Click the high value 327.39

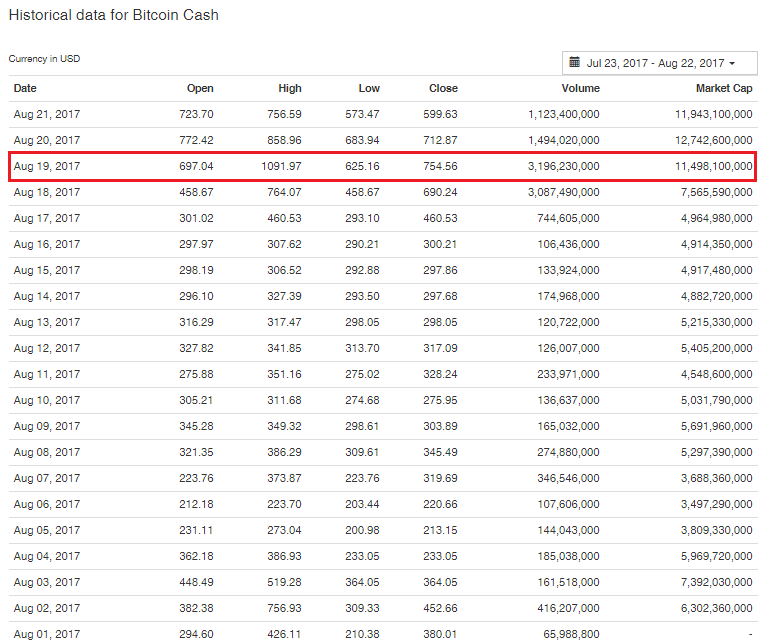[x=284, y=296]
